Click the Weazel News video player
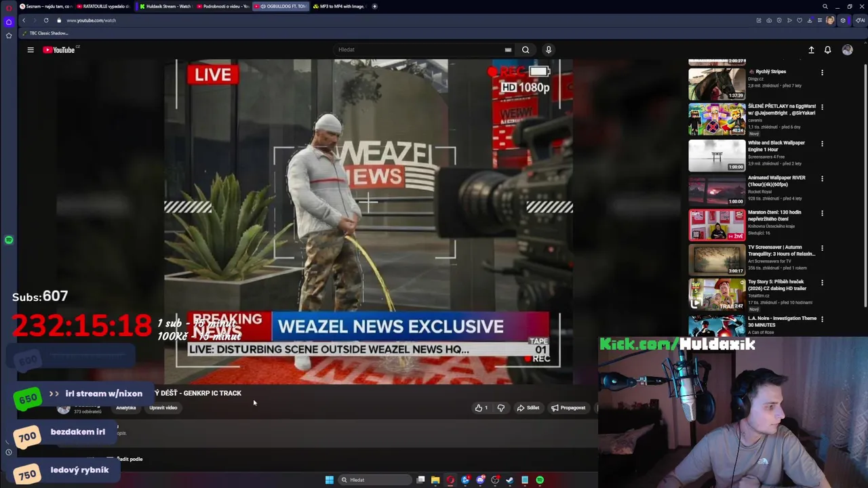The height and width of the screenshot is (488, 868). [x=368, y=222]
